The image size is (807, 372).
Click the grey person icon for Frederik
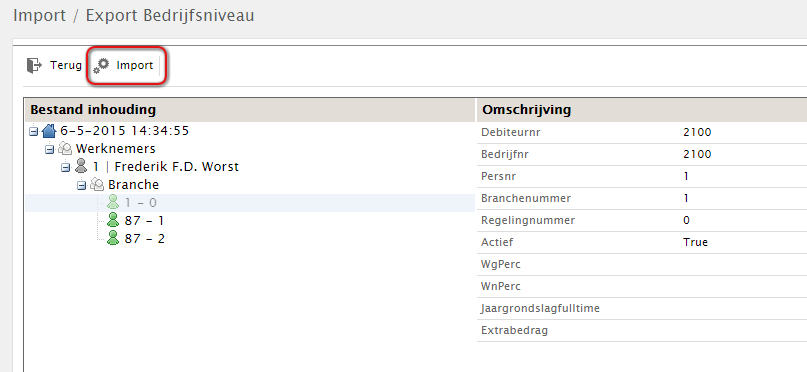click(81, 167)
